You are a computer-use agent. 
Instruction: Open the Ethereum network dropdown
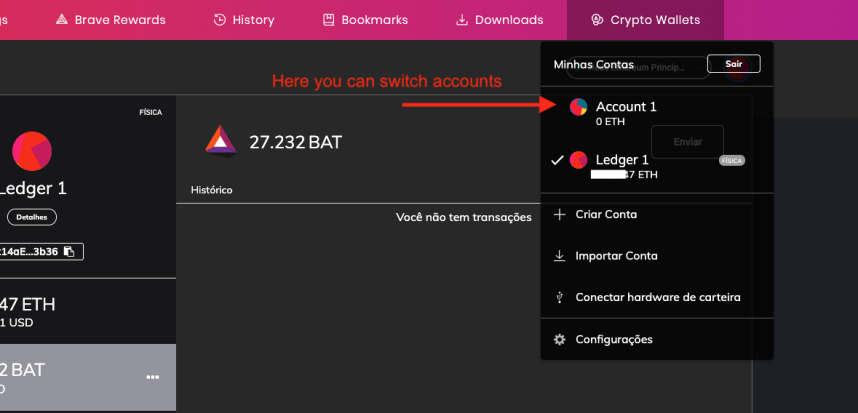pyautogui.click(x=637, y=68)
